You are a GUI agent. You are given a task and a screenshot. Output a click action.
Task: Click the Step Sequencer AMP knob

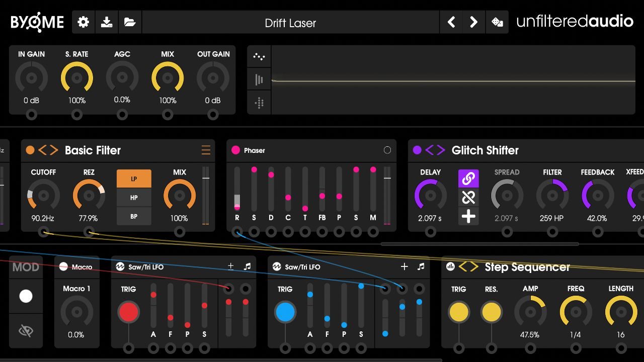point(530,312)
